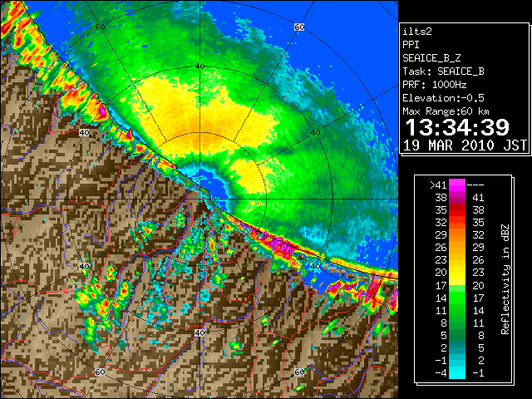This screenshot has width=532, height=399.
Task: Click the '40' range label directly north of radar
Action: tap(199, 66)
